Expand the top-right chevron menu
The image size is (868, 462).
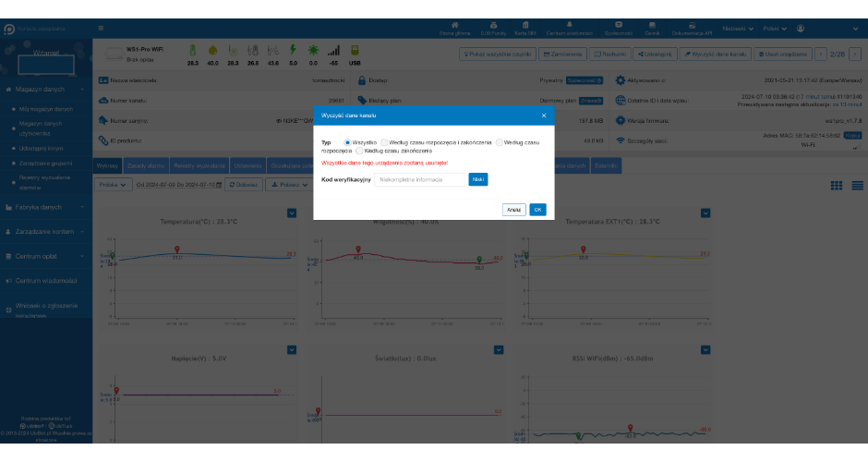click(x=855, y=29)
